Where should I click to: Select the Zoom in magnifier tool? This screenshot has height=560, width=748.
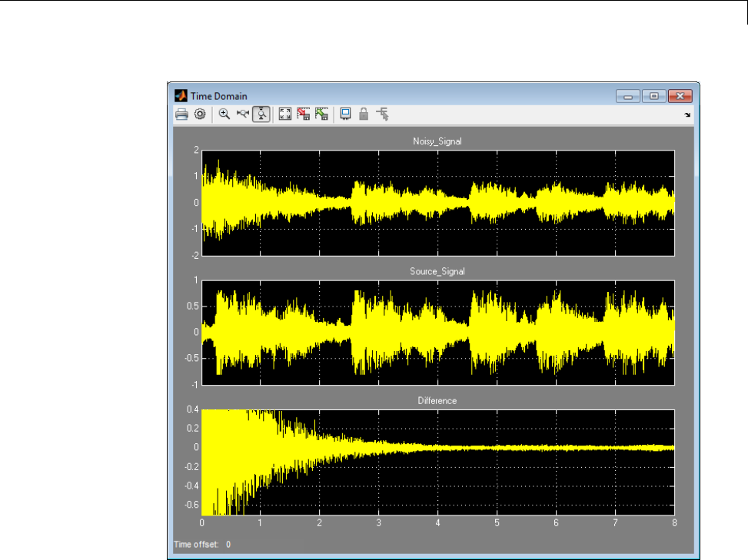tap(224, 114)
